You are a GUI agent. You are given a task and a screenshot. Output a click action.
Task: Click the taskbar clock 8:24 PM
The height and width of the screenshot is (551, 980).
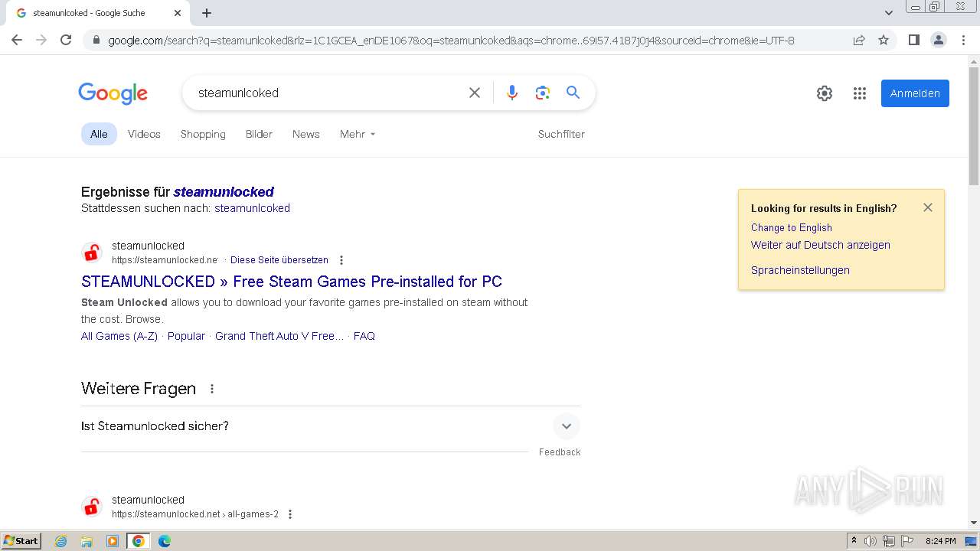(x=940, y=541)
